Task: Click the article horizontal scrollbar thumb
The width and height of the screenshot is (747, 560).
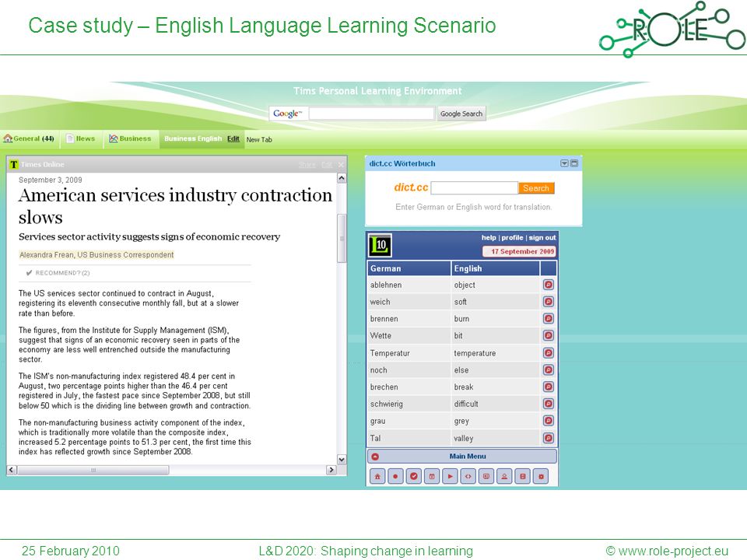Action: pyautogui.click(x=93, y=470)
